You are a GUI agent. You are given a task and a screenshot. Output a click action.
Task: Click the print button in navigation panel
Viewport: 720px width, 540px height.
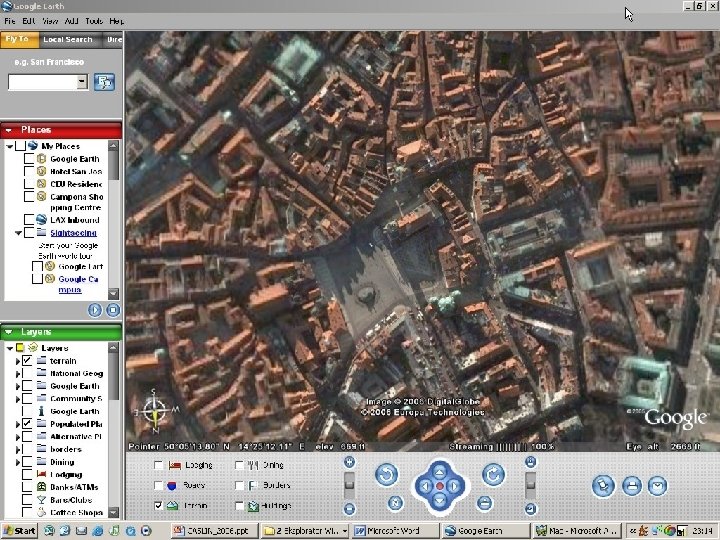631,485
